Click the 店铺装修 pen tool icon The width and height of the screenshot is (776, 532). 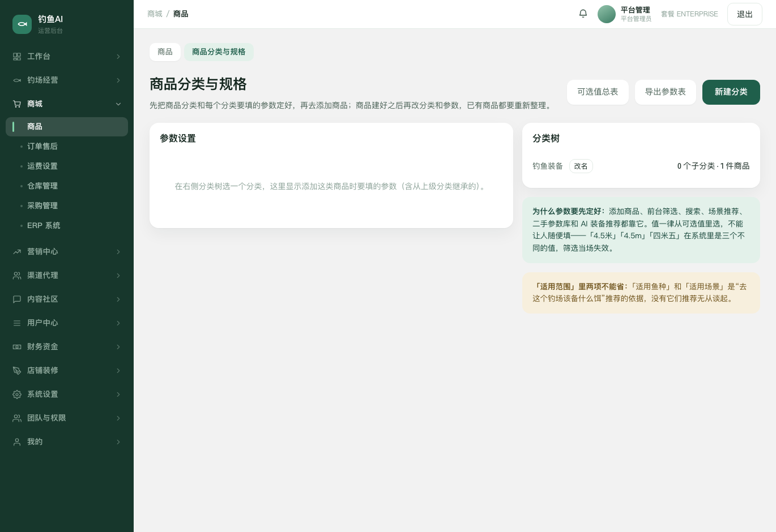tap(17, 371)
